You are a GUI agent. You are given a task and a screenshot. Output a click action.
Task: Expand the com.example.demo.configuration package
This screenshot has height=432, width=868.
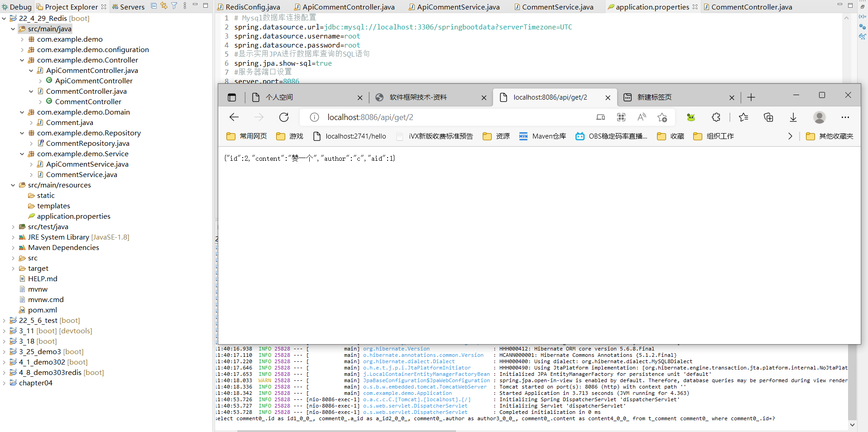coord(22,50)
